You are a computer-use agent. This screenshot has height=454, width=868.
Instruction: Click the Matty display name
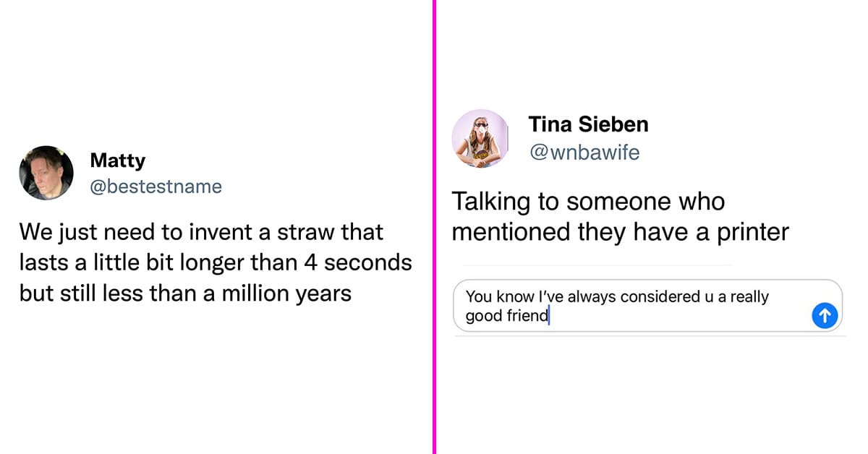coord(117,160)
